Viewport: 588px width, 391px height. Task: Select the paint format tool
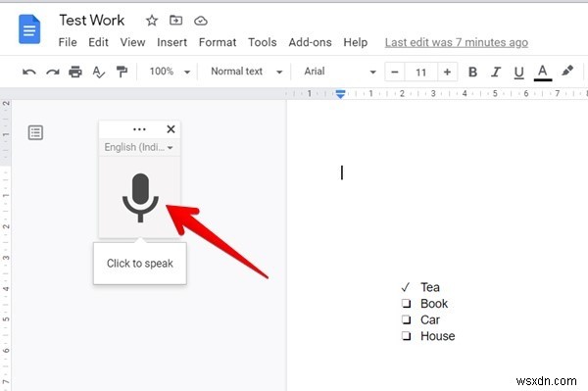(x=122, y=72)
